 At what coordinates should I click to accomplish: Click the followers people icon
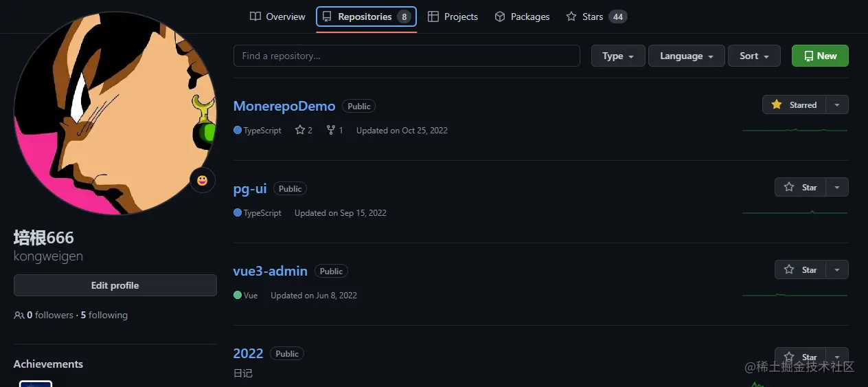tap(19, 315)
